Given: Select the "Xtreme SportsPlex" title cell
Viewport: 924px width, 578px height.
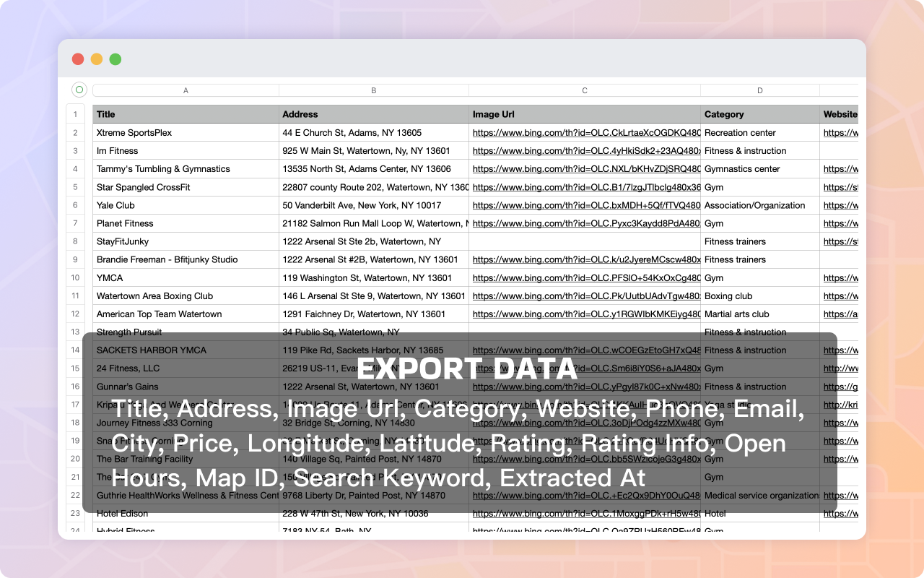Looking at the screenshot, I should pos(186,133).
